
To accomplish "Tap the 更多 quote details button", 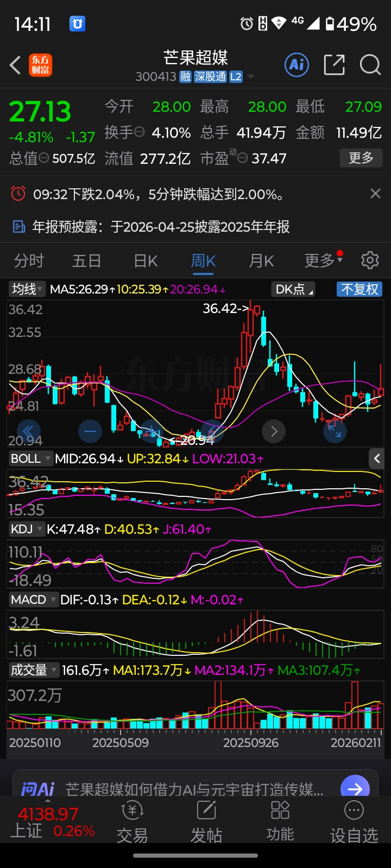I will (x=361, y=158).
